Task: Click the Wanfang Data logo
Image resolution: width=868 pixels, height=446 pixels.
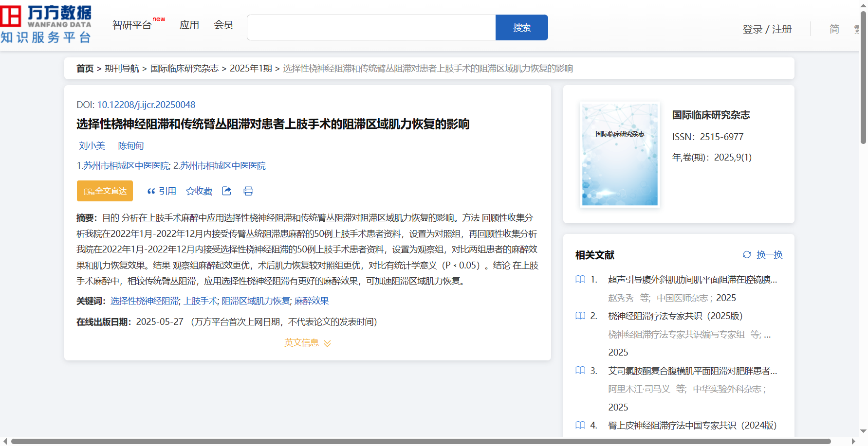Action: point(46,24)
